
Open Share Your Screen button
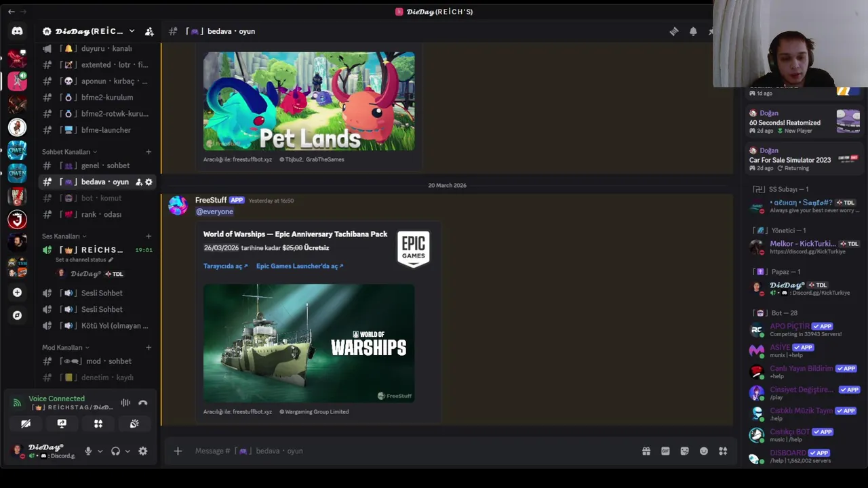coord(62,424)
